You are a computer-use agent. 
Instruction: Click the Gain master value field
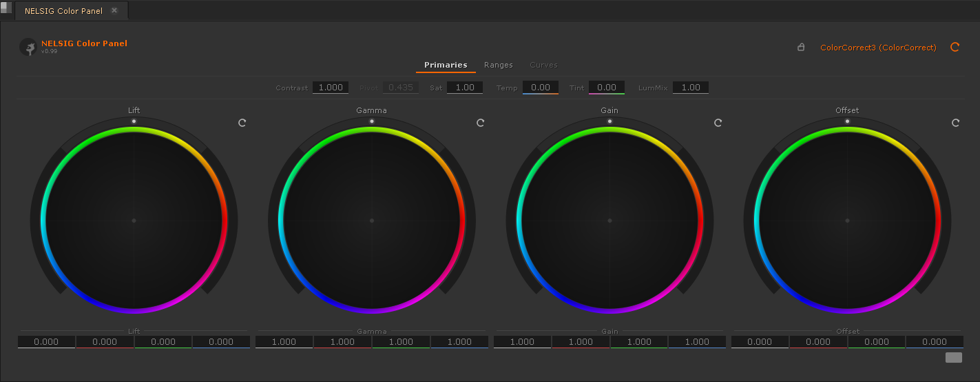pyautogui.click(x=522, y=342)
